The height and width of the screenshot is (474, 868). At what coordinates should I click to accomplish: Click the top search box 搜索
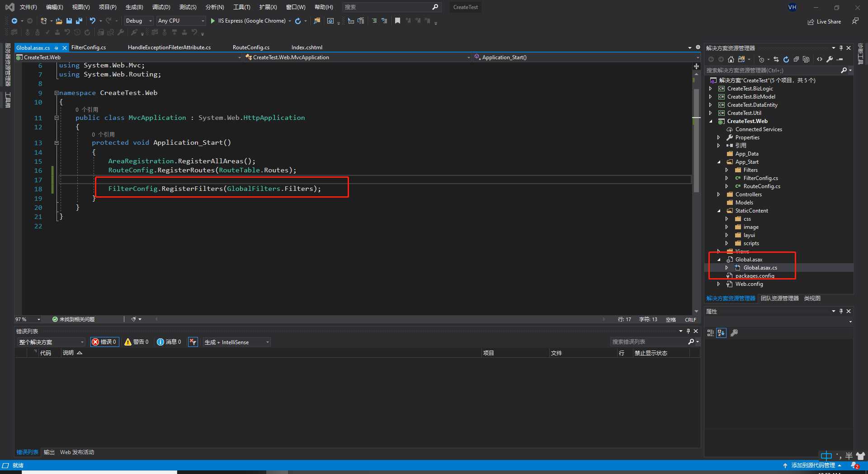[391, 7]
